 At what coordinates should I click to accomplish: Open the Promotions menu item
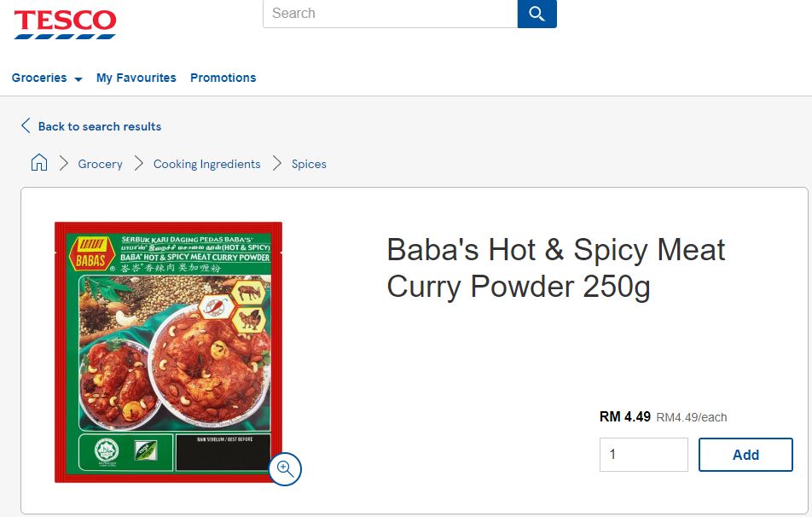[223, 78]
